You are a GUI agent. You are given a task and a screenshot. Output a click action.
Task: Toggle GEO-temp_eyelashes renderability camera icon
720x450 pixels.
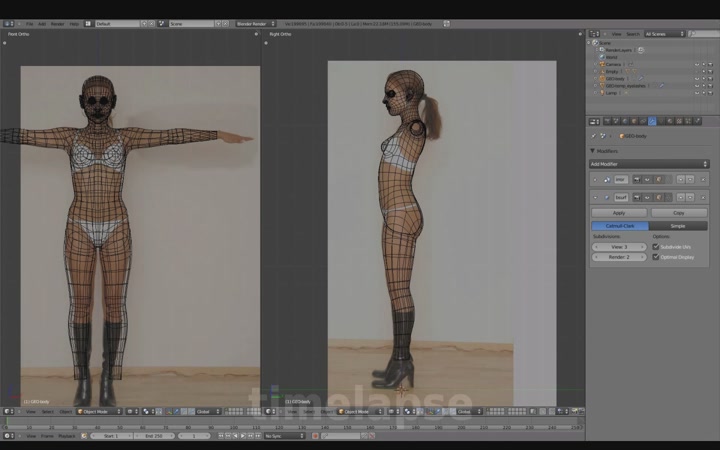point(710,86)
